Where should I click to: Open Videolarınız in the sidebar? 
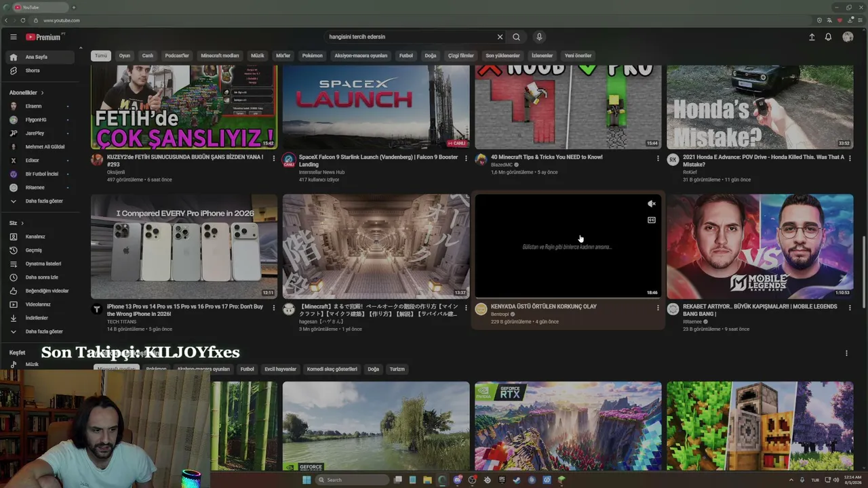(x=41, y=304)
